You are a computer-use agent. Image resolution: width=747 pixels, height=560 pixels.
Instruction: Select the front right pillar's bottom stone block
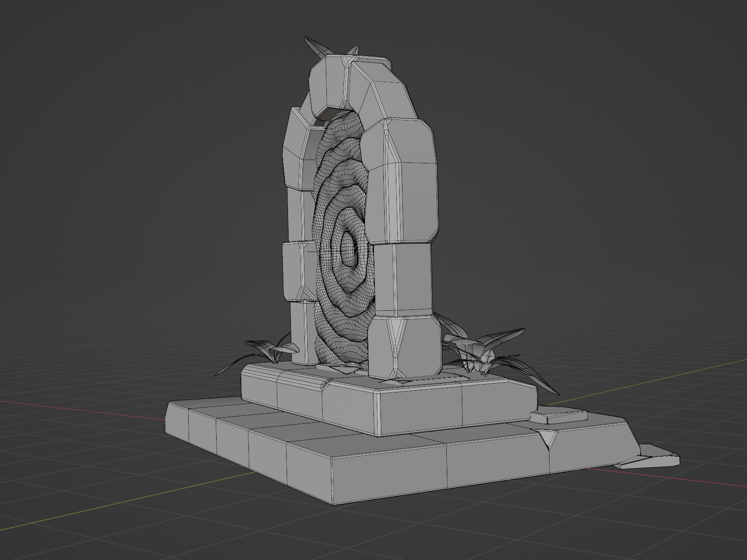point(404,348)
